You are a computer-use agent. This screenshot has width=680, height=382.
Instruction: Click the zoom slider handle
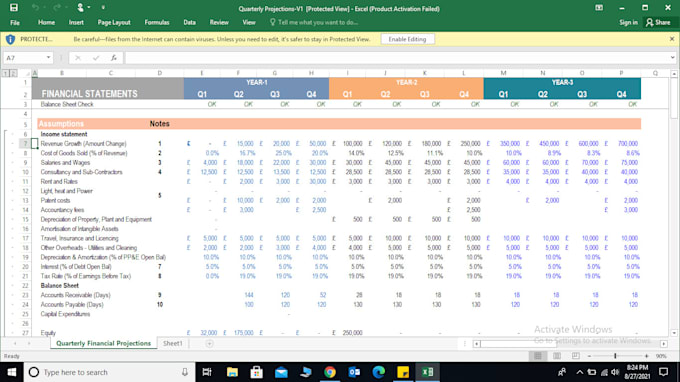(x=615, y=356)
